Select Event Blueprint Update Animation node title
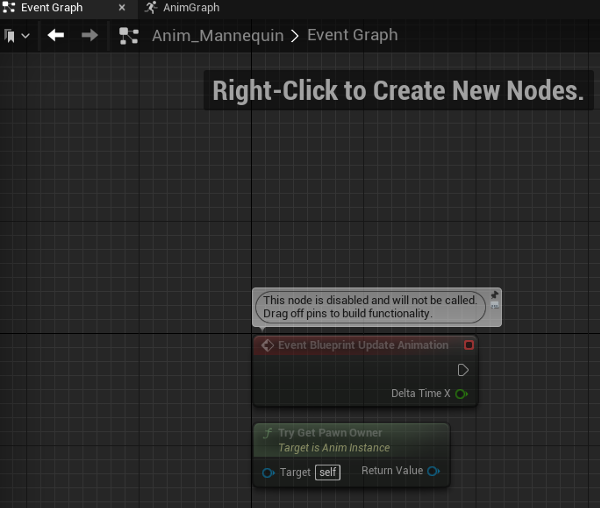The image size is (600, 508). pyautogui.click(x=363, y=345)
